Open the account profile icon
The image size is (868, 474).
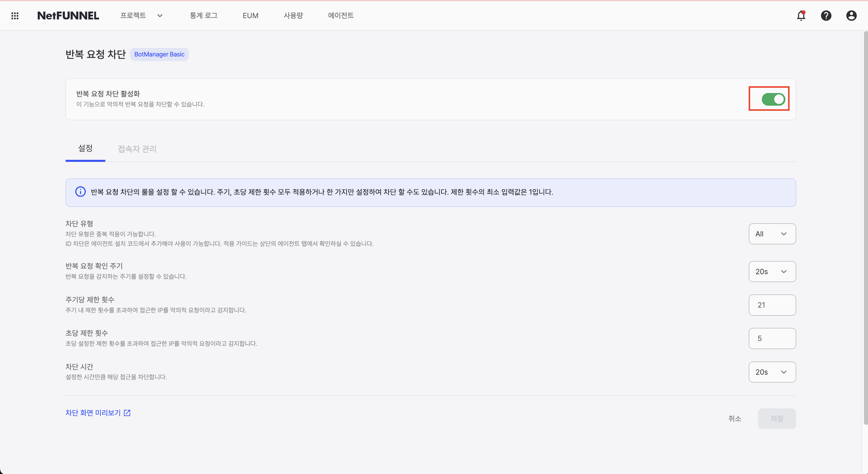[852, 16]
